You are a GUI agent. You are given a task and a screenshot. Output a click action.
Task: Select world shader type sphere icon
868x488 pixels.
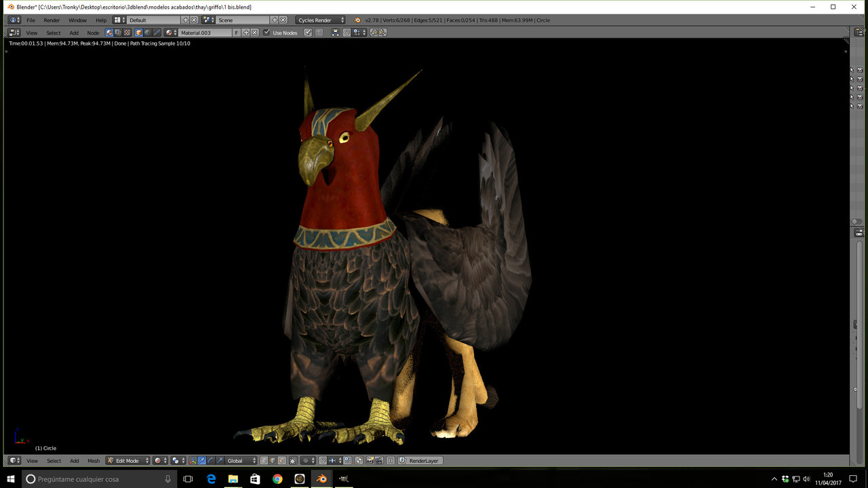pyautogui.click(x=147, y=33)
